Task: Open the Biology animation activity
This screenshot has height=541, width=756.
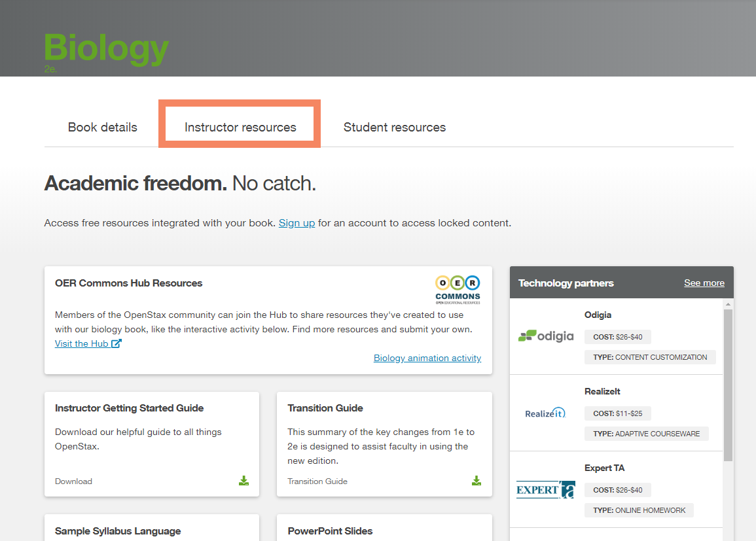Action: pos(427,358)
